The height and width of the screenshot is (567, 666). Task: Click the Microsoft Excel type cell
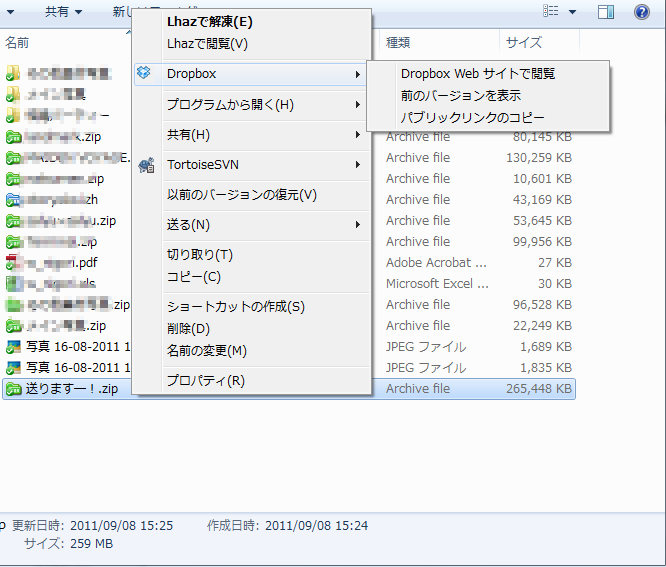437,283
